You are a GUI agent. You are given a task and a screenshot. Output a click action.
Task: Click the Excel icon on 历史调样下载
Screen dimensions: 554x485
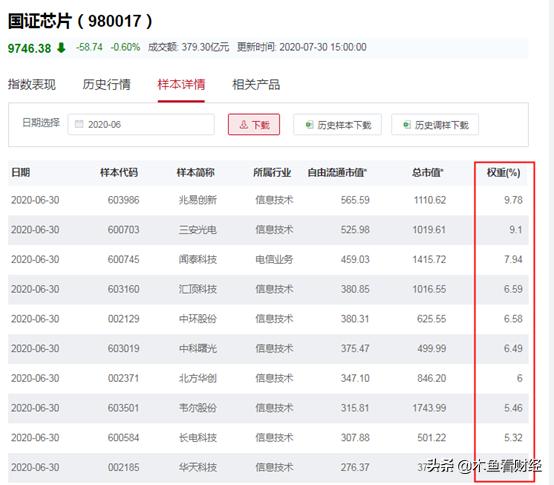[x=407, y=125]
